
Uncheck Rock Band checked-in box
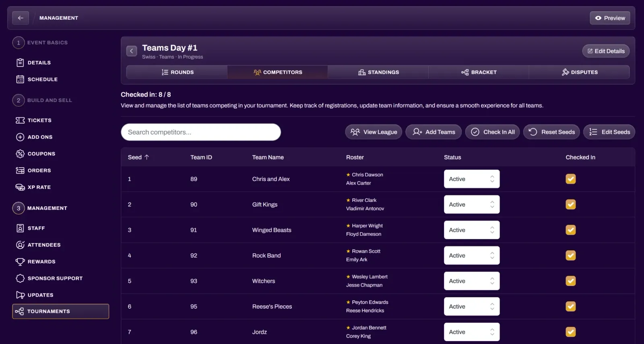coord(571,255)
